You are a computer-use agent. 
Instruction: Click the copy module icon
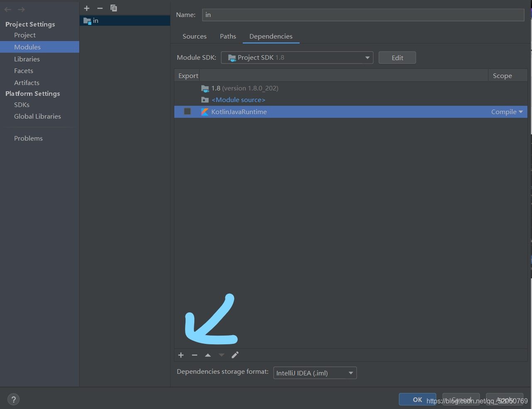114,8
